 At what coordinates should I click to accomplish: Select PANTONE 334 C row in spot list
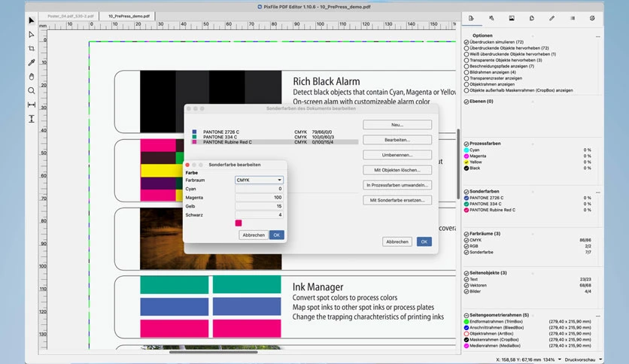pos(275,137)
